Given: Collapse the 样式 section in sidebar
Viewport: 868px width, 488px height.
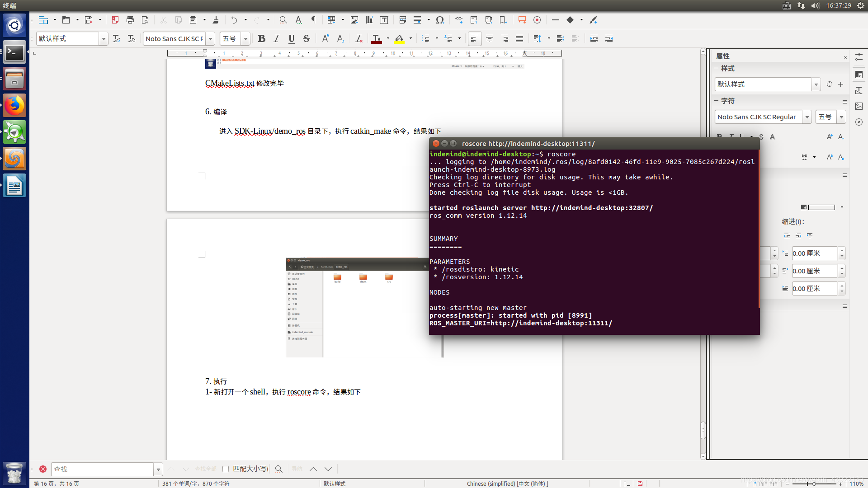Looking at the screenshot, I should tap(717, 68).
